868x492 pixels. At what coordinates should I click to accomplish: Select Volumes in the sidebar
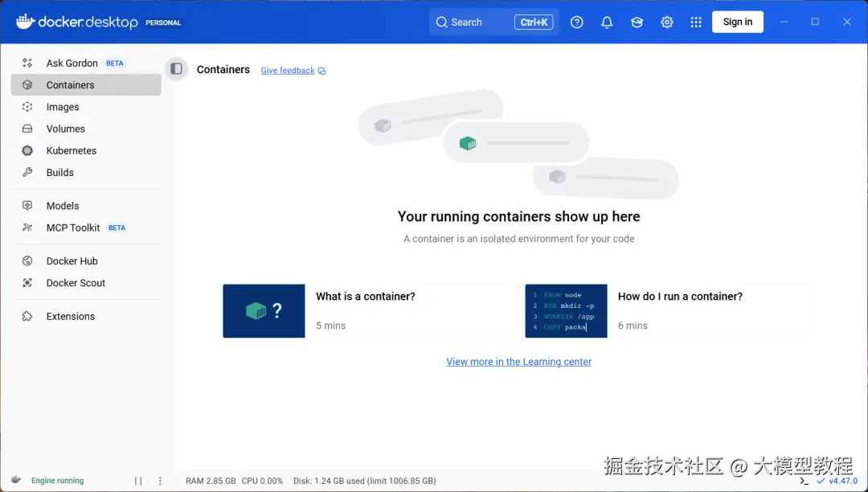coord(86,129)
